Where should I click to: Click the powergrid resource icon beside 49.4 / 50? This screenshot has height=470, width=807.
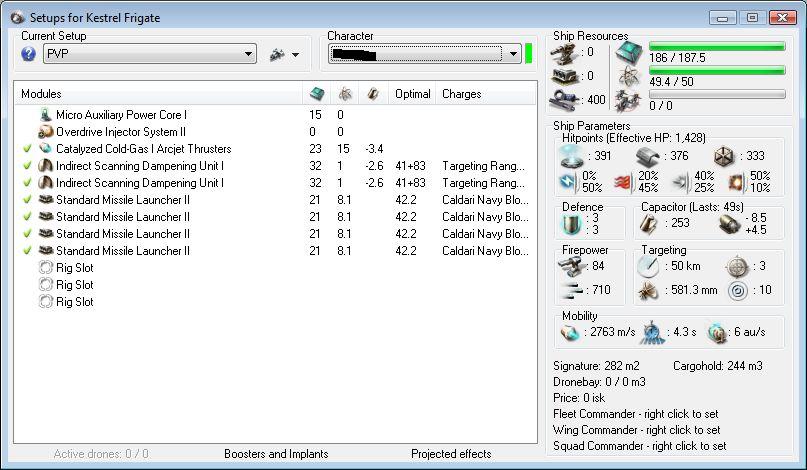629,76
